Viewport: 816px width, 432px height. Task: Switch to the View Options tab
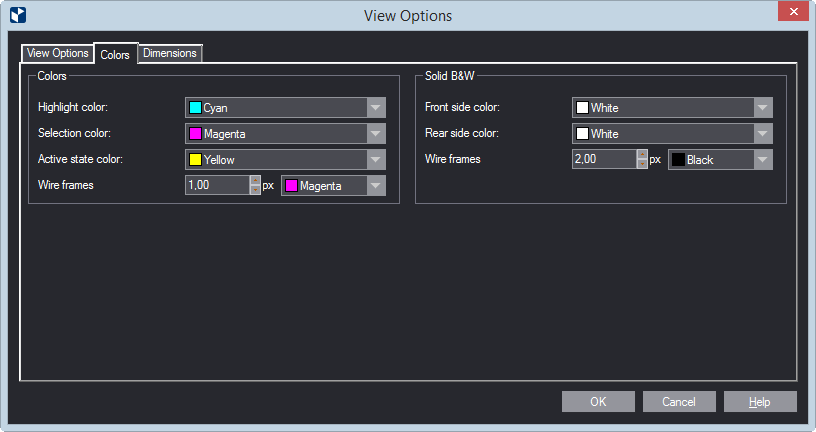coord(57,53)
